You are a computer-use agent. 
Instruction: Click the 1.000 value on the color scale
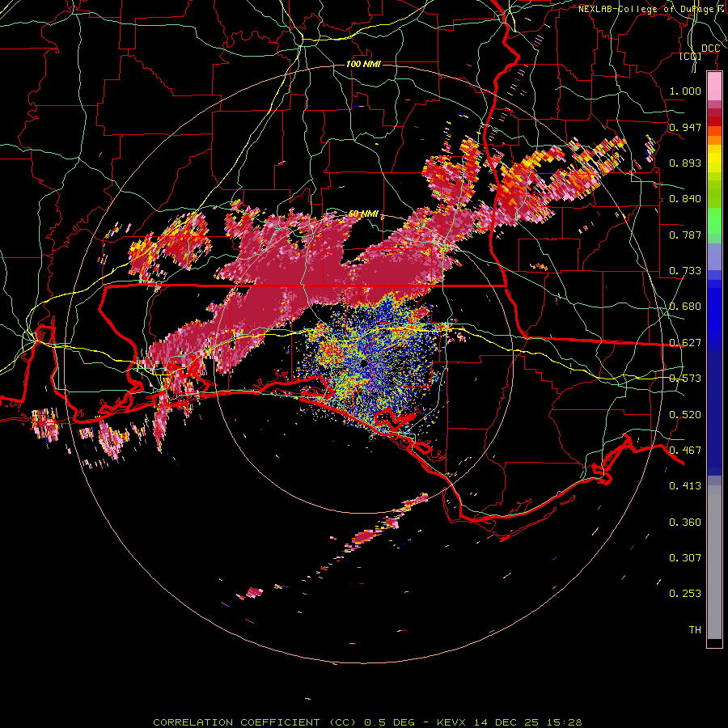[x=685, y=91]
